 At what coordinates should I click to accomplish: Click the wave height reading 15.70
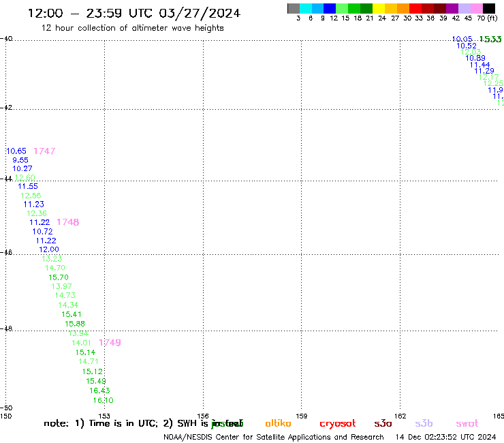tap(59, 277)
